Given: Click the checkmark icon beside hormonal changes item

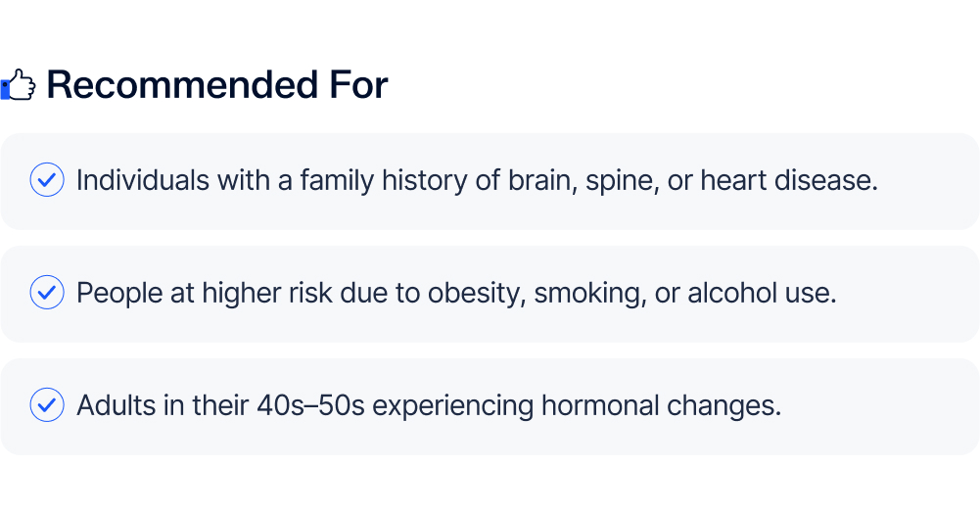Looking at the screenshot, I should coord(47,405).
